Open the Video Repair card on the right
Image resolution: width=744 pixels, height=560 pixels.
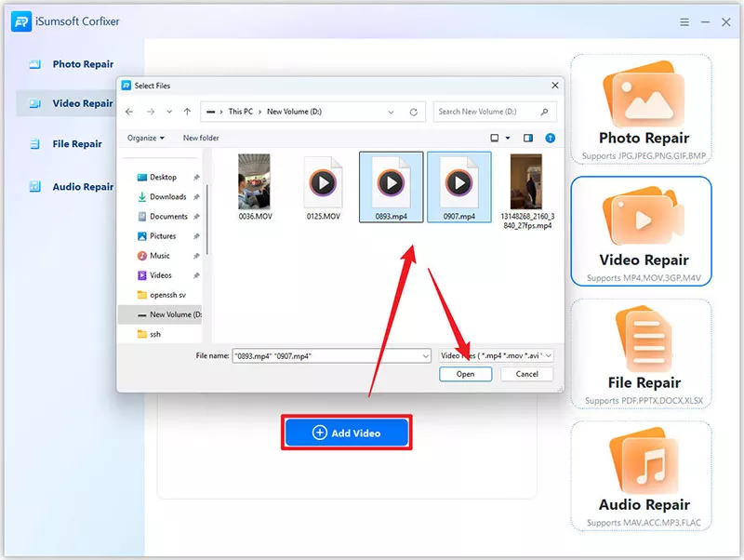pos(642,232)
